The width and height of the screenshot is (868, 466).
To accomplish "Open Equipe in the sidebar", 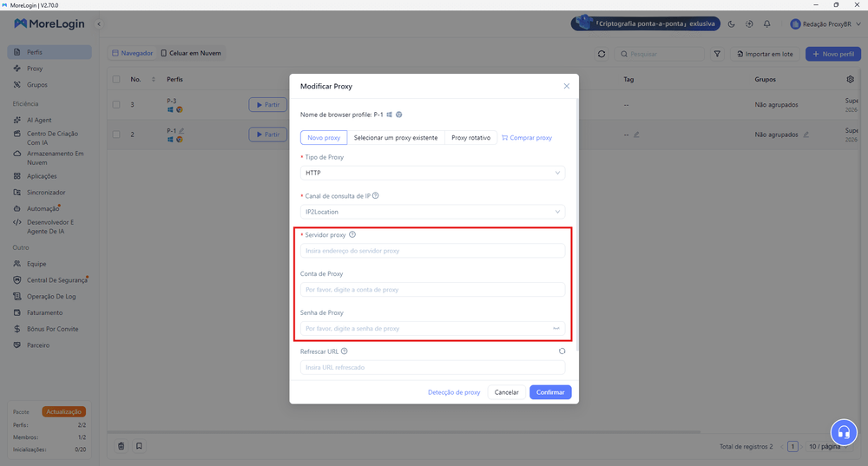I will click(49, 264).
